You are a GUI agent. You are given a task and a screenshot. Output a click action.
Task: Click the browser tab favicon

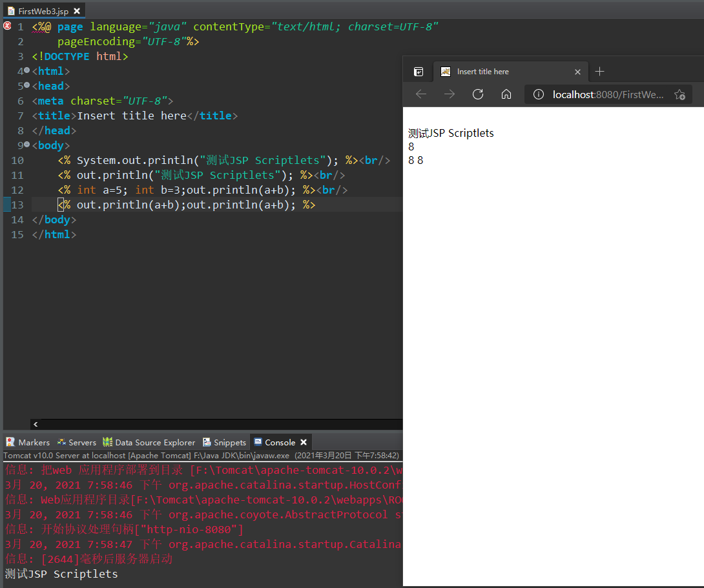(x=446, y=72)
